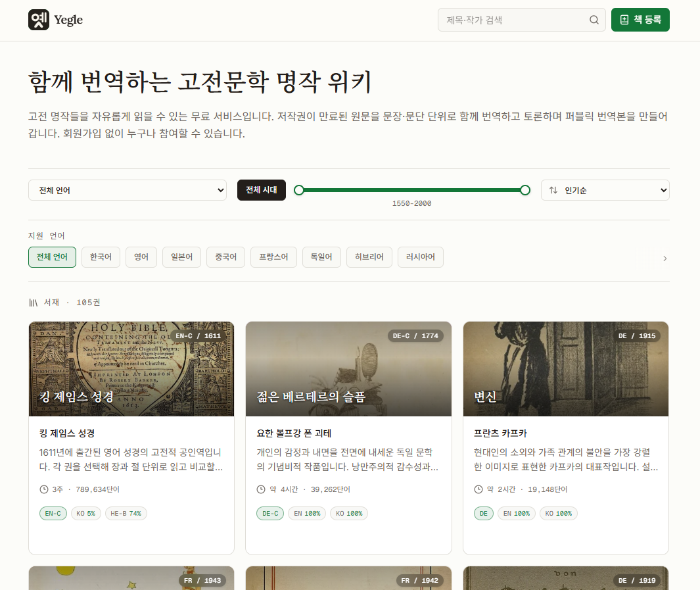Click the 39,262단어 word count
The width and height of the screenshot is (700, 590).
331,489
